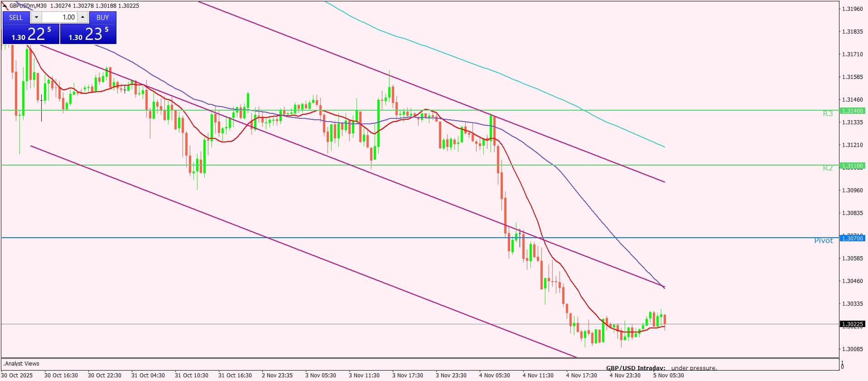Viewport: 868px width, 381px height.
Task: Click the current price tag 1.30225
Action: 852,324
